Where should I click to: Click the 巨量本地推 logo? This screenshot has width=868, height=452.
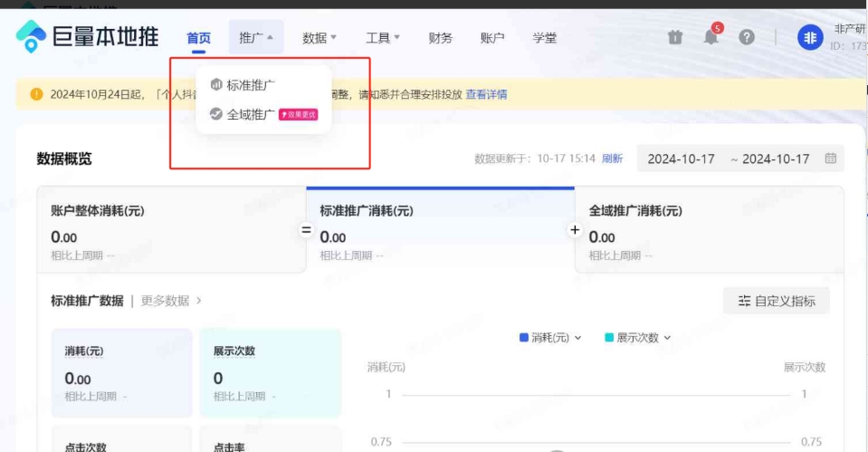coord(87,36)
